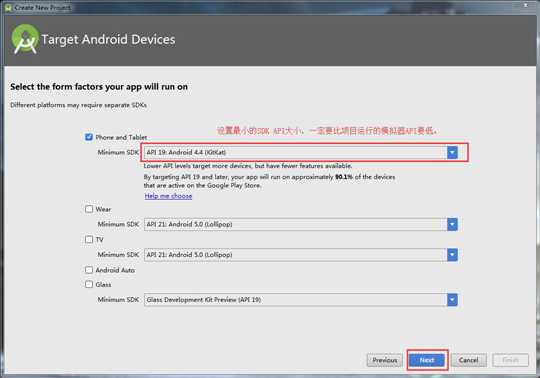Expand the Wear Minimum SDK dropdown arrow
This screenshot has width=540, height=378.
coord(452,224)
